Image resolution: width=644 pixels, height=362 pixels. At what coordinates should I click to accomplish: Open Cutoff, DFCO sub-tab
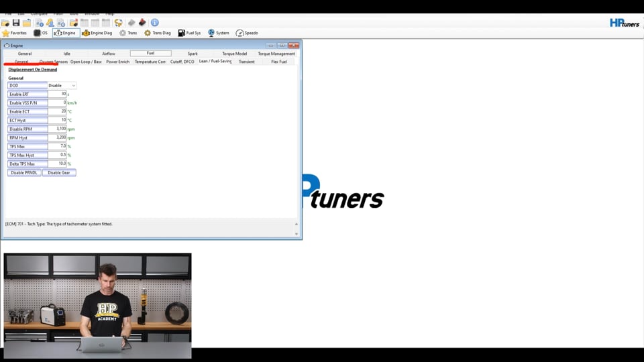pyautogui.click(x=182, y=62)
